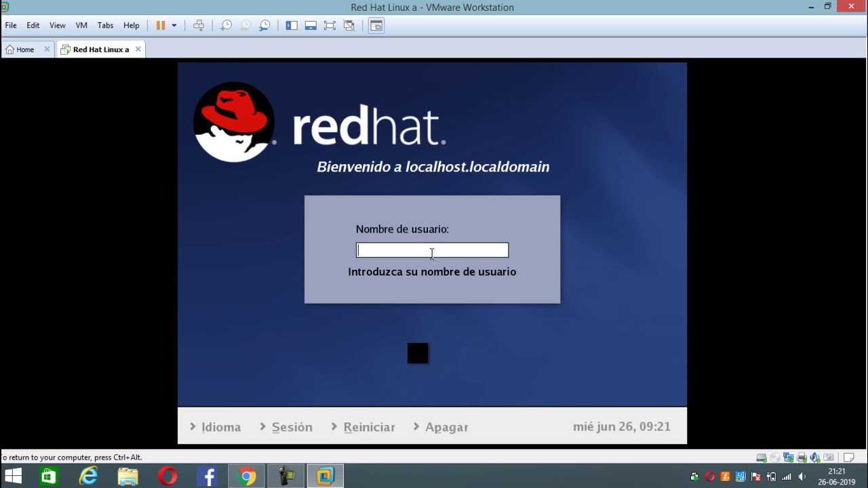Click the Opera tray icon in the system tray
Viewport: 868px width, 488px height.
click(x=710, y=476)
